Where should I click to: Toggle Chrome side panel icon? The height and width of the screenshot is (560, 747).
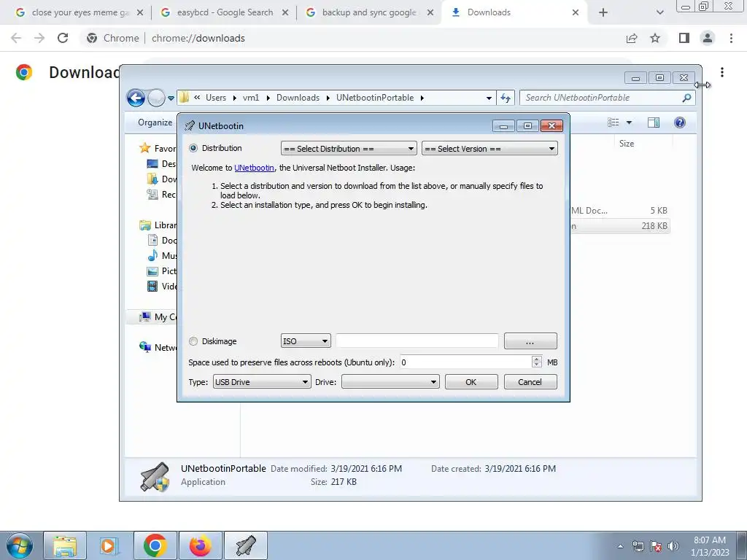pos(684,38)
